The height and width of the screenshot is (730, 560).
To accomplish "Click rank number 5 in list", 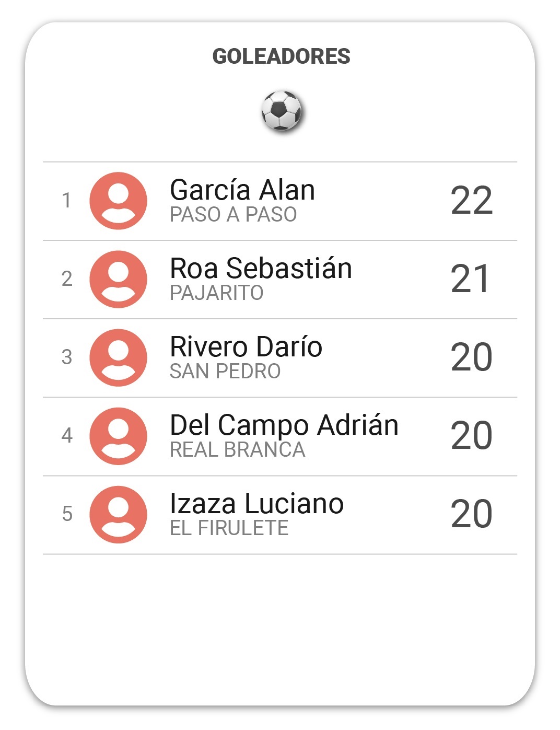I will [67, 514].
